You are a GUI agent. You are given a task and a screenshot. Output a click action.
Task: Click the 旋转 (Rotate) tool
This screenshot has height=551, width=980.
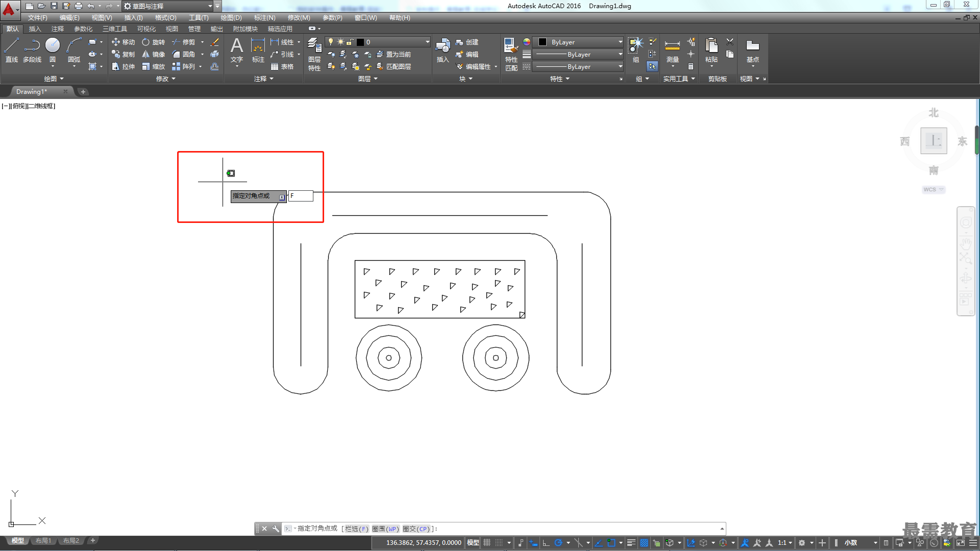point(153,42)
